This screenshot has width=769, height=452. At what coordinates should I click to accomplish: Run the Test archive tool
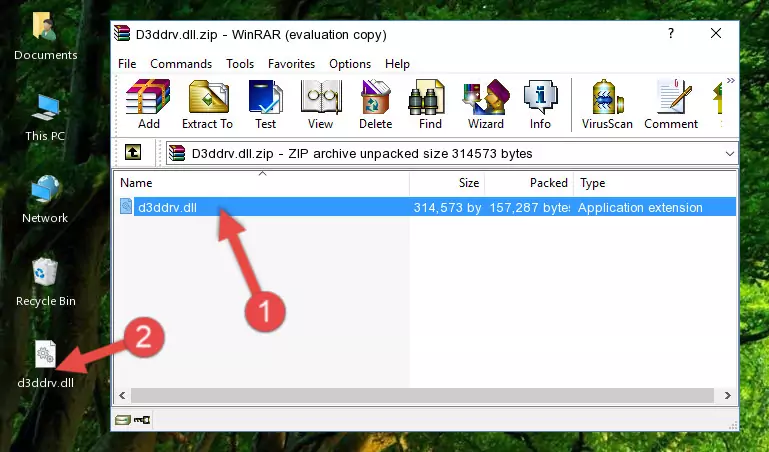point(265,104)
